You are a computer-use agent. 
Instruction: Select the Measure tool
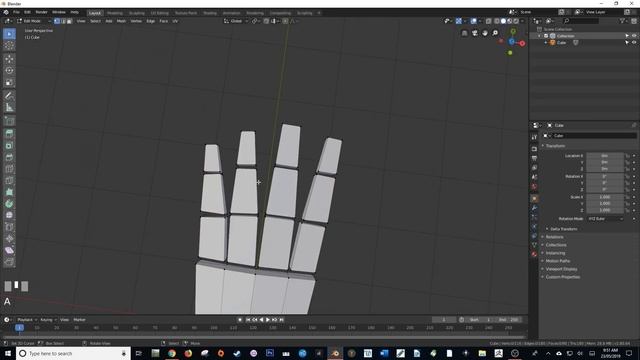pyautogui.click(x=9, y=108)
